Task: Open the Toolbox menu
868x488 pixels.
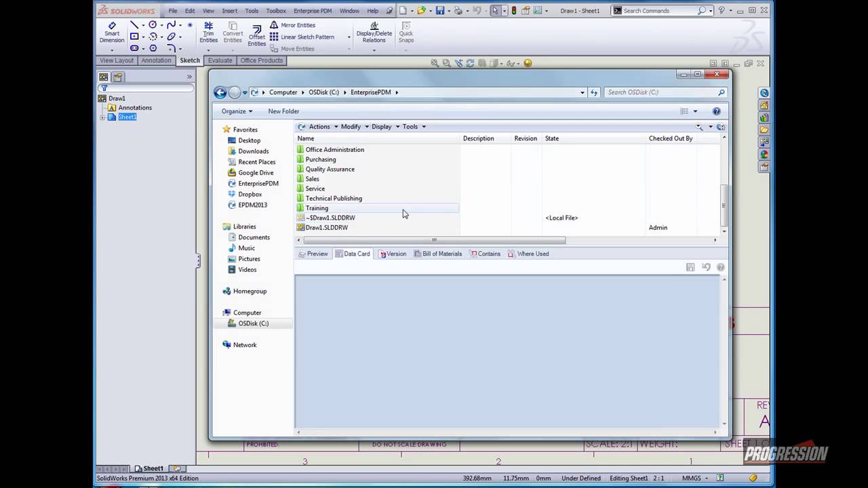Action: [276, 11]
